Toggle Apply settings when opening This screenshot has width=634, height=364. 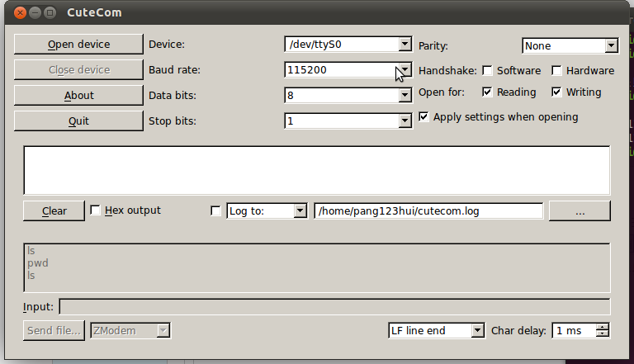(423, 117)
